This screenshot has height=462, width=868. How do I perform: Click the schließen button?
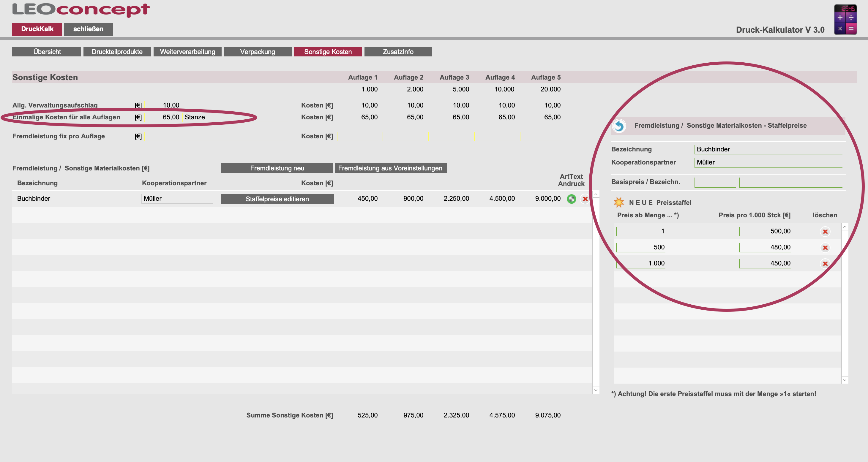(88, 29)
